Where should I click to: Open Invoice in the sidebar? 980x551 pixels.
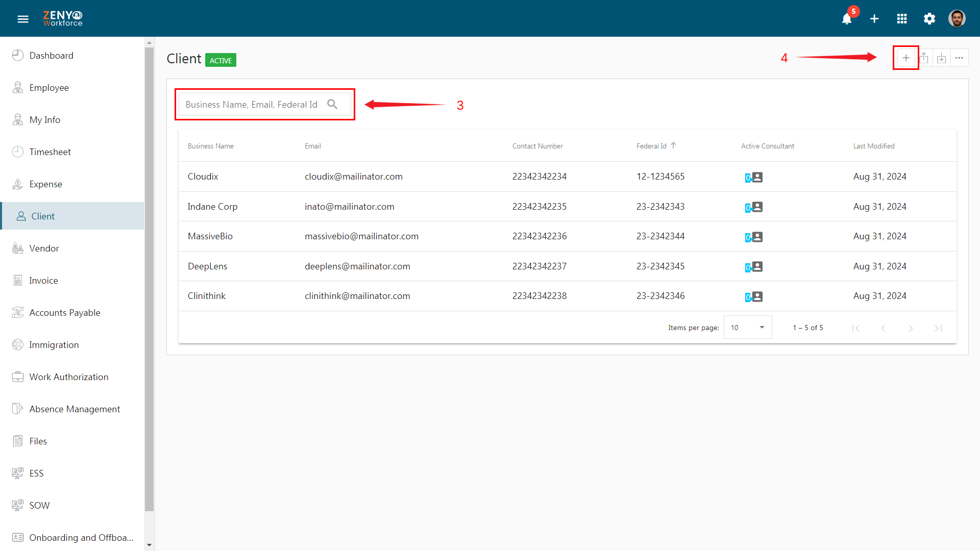point(72,281)
